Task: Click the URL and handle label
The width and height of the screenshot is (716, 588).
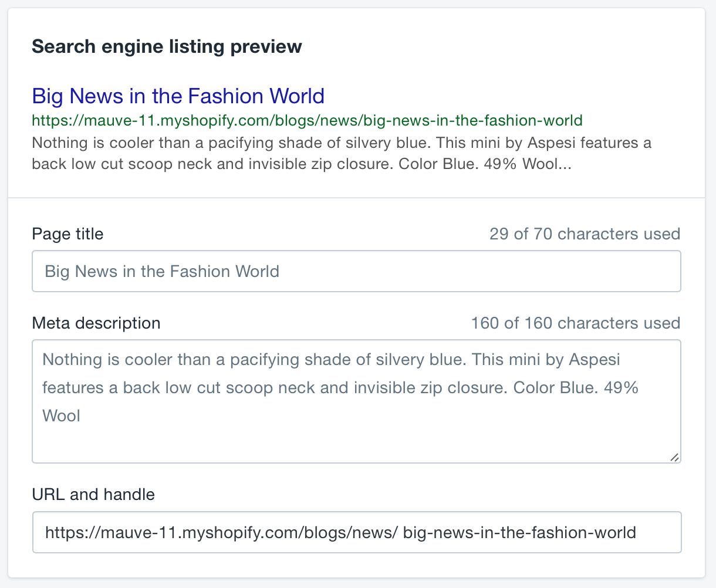Action: click(93, 495)
